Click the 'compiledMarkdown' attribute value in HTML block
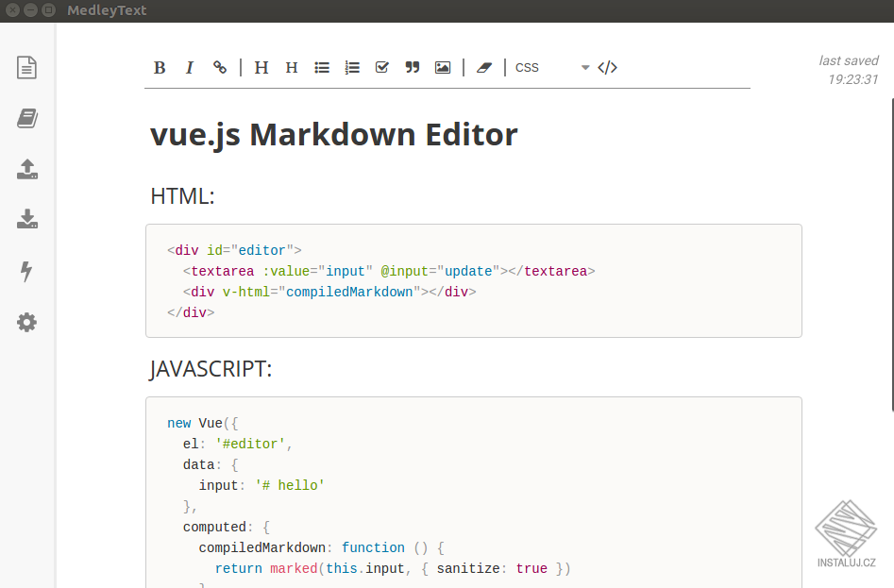 pyautogui.click(x=349, y=293)
